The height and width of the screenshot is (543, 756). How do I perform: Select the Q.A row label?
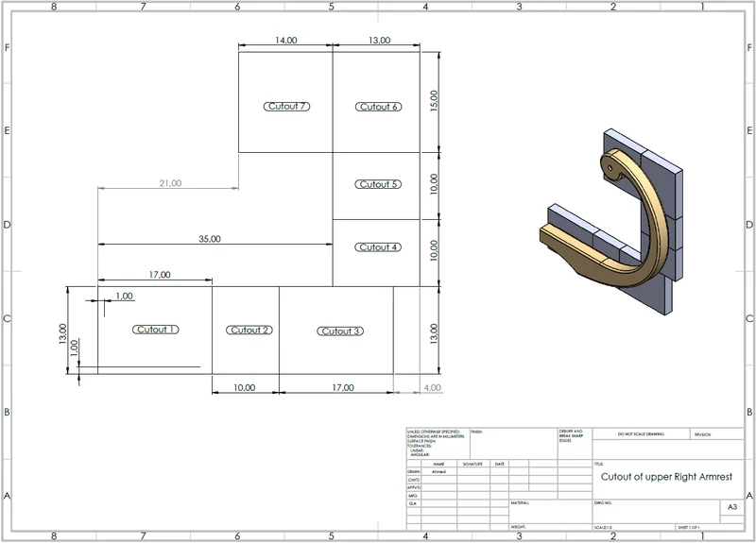[413, 503]
